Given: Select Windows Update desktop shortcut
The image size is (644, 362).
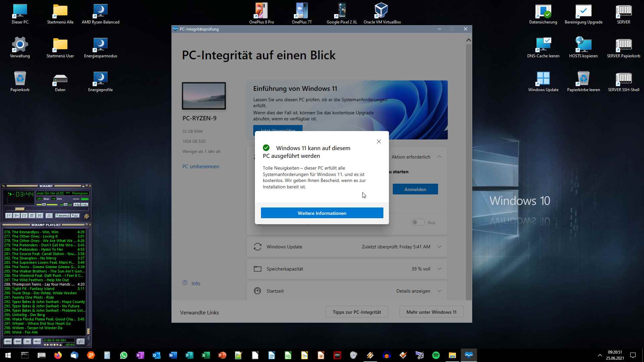Looking at the screenshot, I should tap(543, 81).
